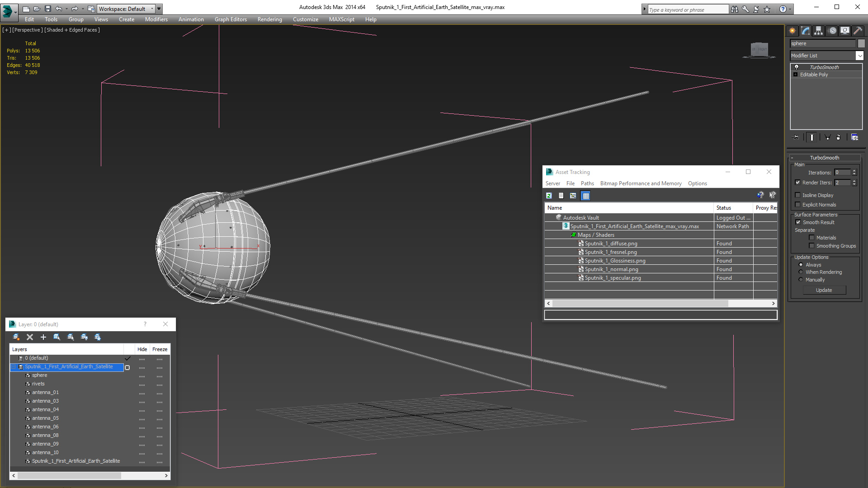Click the Open File folder icon

pyautogui.click(x=37, y=9)
